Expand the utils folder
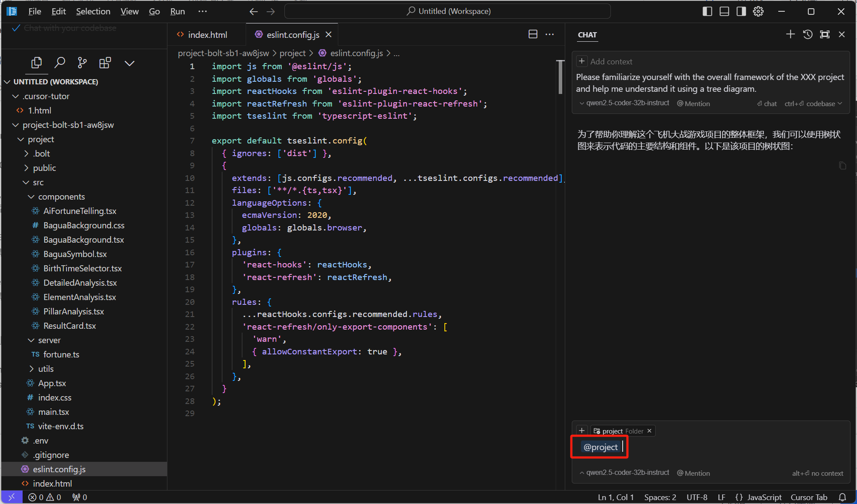This screenshot has height=504, width=857. [x=31, y=369]
